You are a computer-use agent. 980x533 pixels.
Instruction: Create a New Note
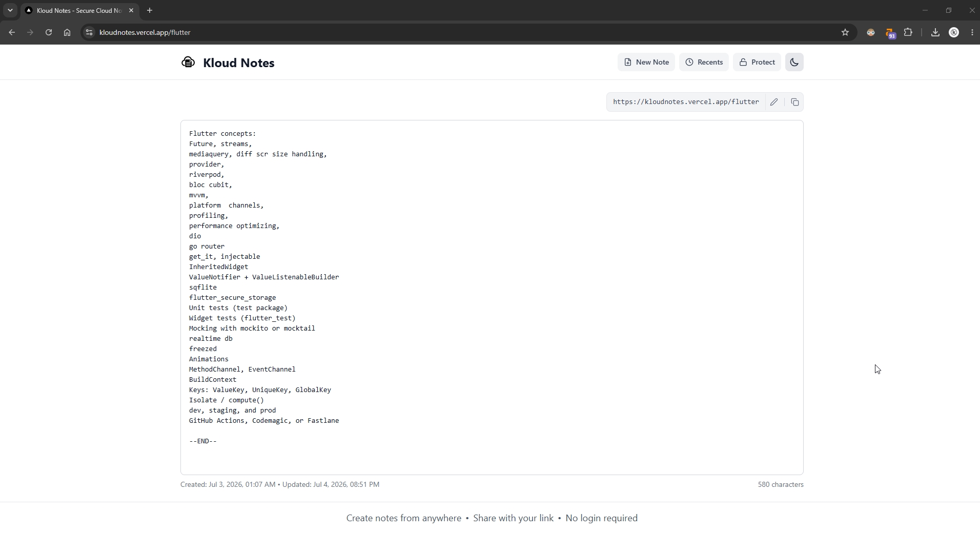point(646,62)
